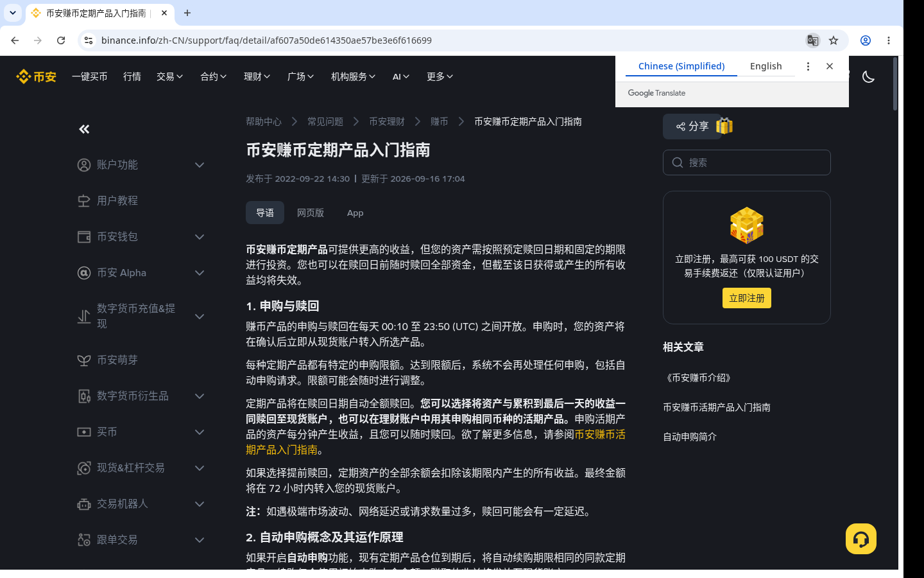Open a new browser tab

187,13
